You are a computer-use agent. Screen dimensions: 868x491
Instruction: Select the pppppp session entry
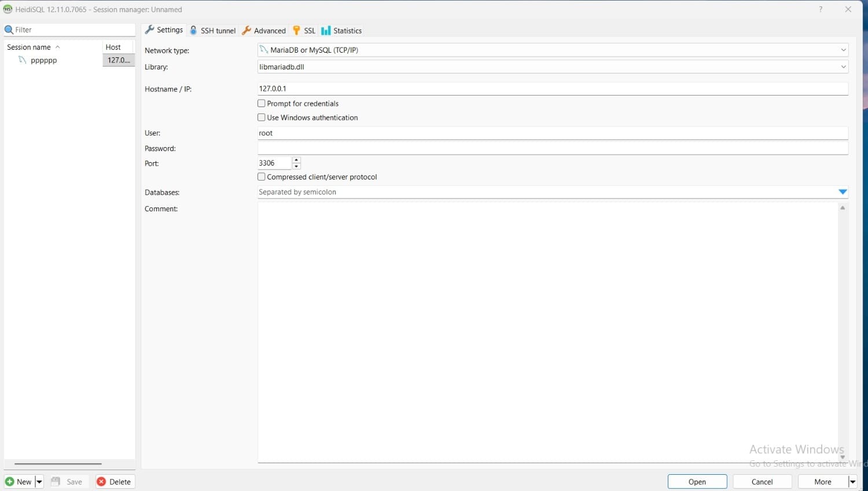coord(43,60)
